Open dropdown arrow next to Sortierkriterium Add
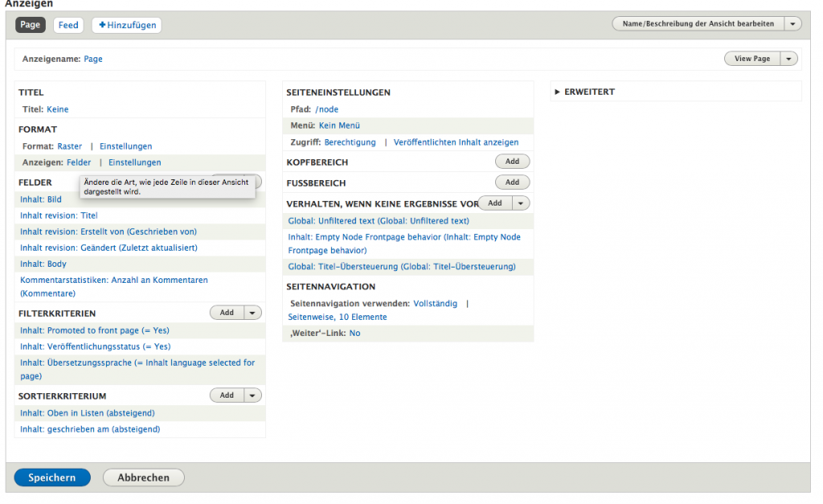The height and width of the screenshot is (504, 823). 252,395
